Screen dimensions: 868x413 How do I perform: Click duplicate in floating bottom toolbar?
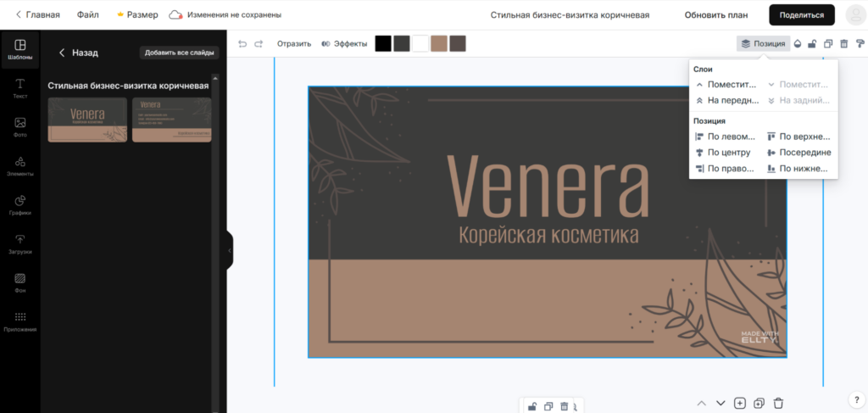(x=548, y=406)
